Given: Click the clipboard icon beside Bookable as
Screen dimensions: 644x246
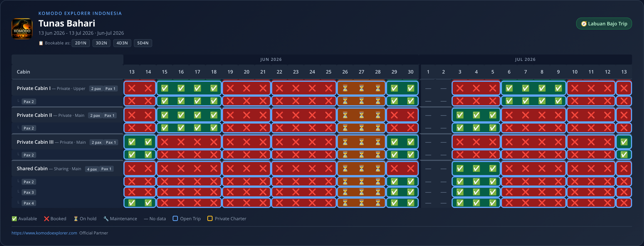Looking at the screenshot, I should click(x=41, y=43).
